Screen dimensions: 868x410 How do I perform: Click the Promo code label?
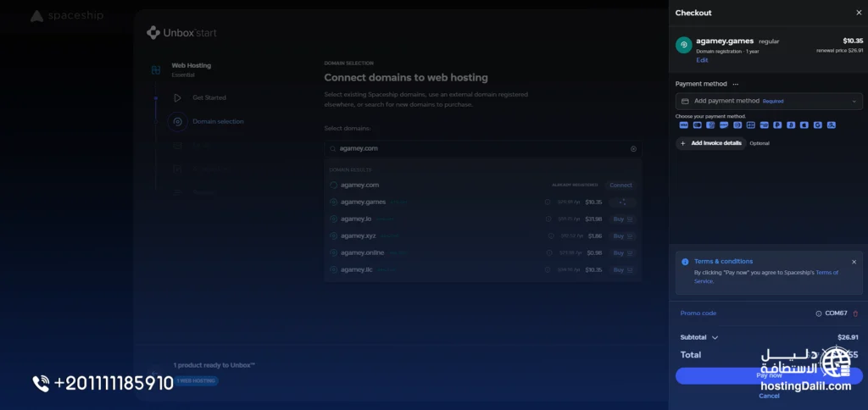click(698, 313)
